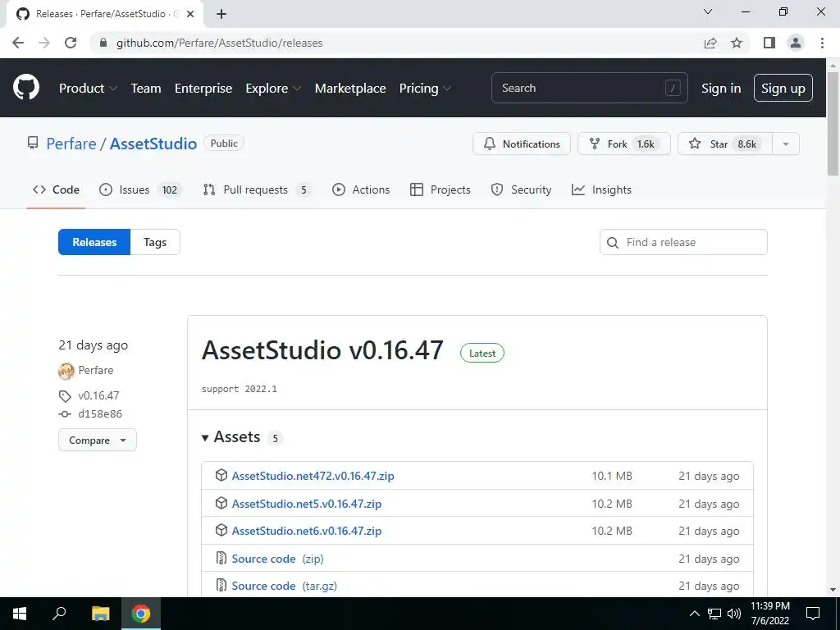
Task: Download AssetStudio.net6.v0.16.47.zip
Action: click(307, 531)
